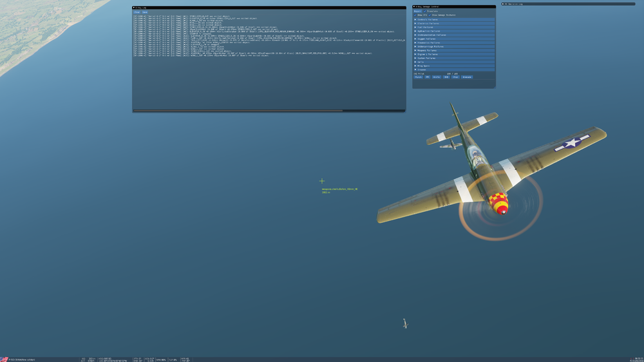This screenshot has width=644, height=362.
Task: Click the Punch damage button
Action: pyautogui.click(x=418, y=77)
